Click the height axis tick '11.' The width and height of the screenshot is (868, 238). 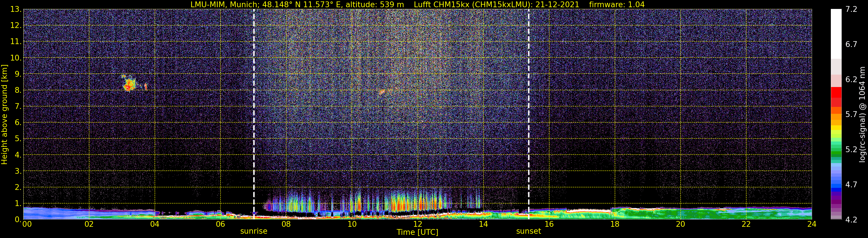point(16,42)
